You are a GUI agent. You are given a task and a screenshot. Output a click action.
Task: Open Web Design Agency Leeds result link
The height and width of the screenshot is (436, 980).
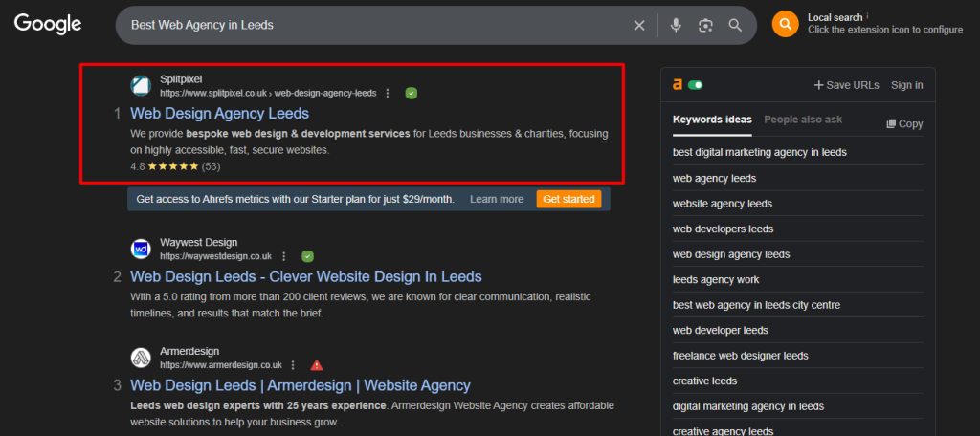[x=219, y=114]
